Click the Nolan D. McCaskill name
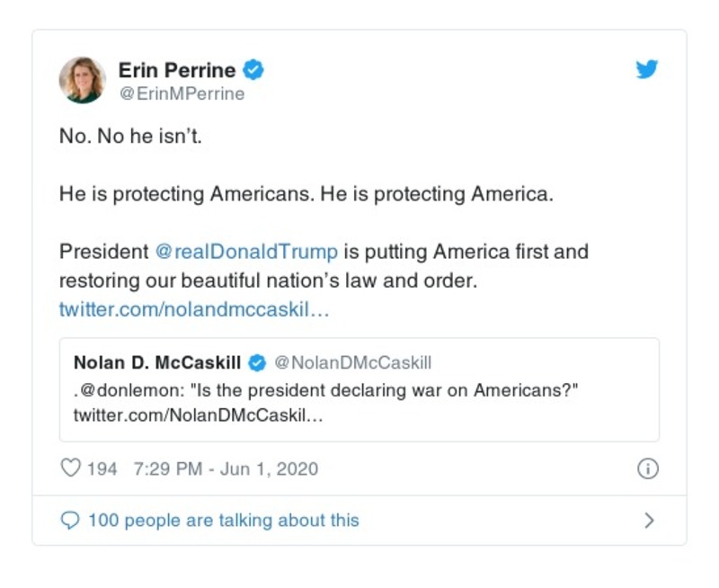Image resolution: width=719 pixels, height=588 pixels. pyautogui.click(x=157, y=363)
